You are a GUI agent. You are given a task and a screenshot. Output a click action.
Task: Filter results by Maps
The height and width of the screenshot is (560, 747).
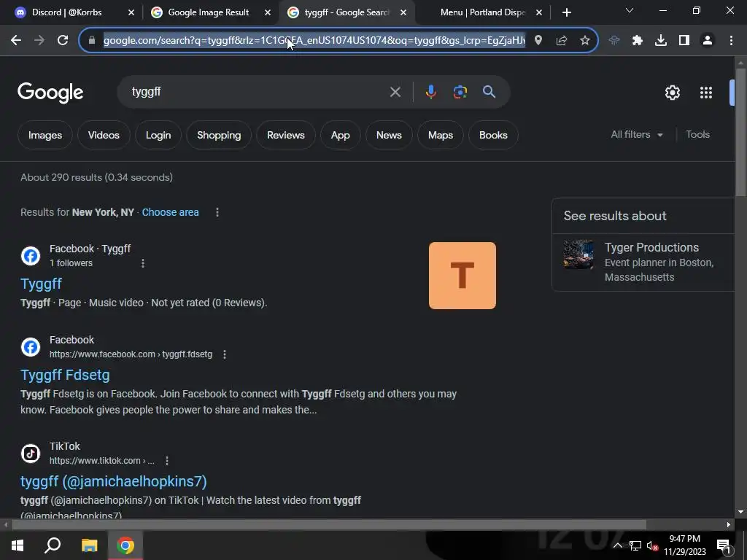(441, 135)
